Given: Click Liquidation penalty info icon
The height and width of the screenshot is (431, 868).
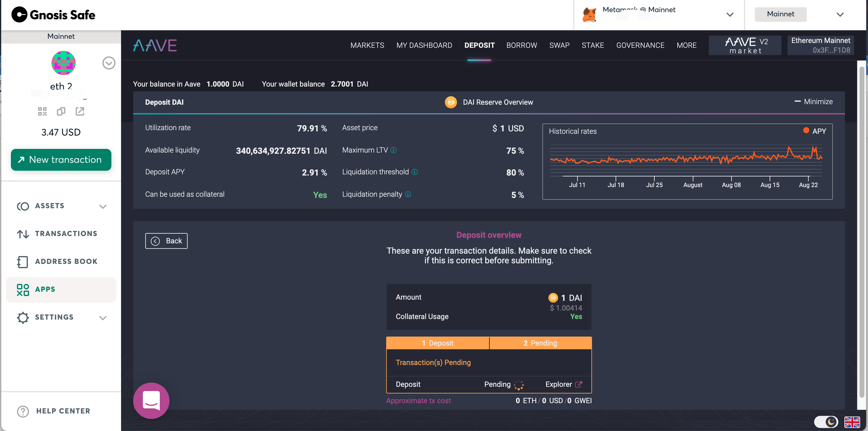Looking at the screenshot, I should pos(408,194).
